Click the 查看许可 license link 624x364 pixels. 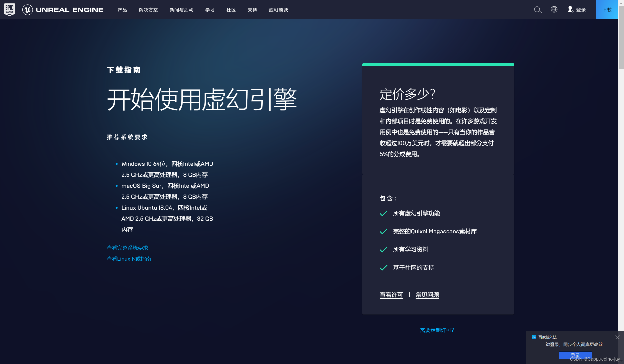pos(391,295)
